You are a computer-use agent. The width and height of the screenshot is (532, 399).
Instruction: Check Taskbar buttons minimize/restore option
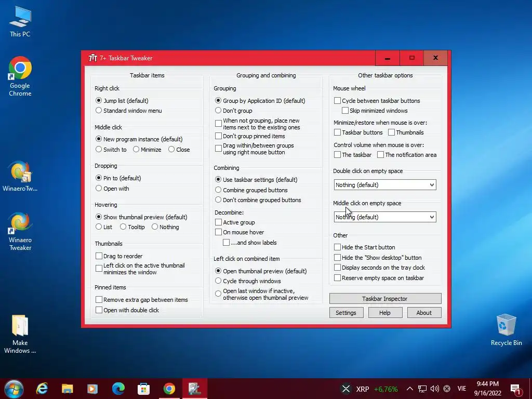pyautogui.click(x=358, y=132)
